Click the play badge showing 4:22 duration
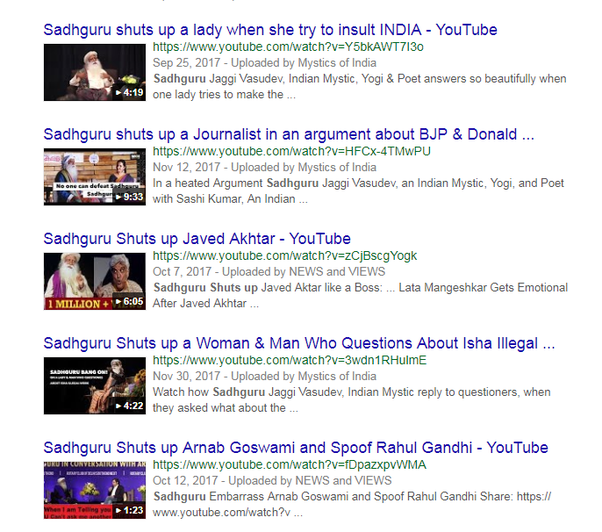 (x=130, y=406)
